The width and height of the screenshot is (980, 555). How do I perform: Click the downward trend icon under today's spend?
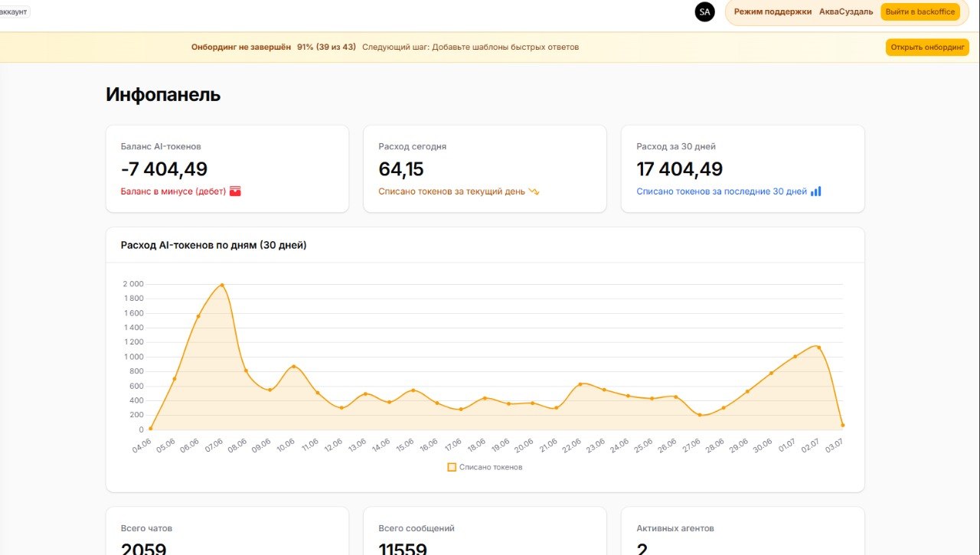point(534,191)
